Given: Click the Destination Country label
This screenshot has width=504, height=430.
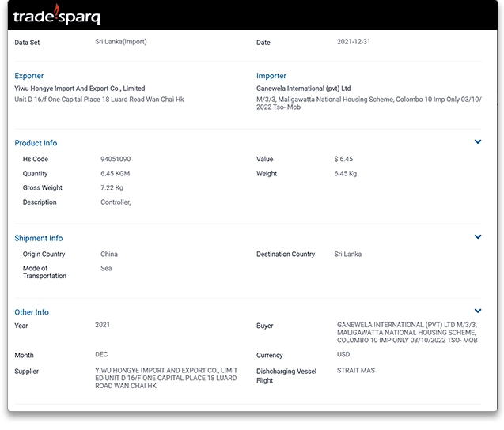Looking at the screenshot, I should 286,254.
